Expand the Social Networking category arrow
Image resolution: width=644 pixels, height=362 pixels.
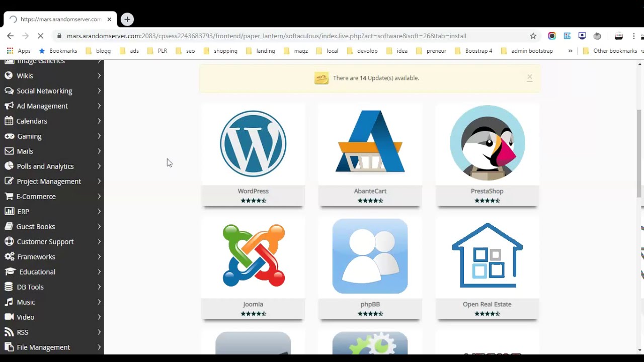99,90
